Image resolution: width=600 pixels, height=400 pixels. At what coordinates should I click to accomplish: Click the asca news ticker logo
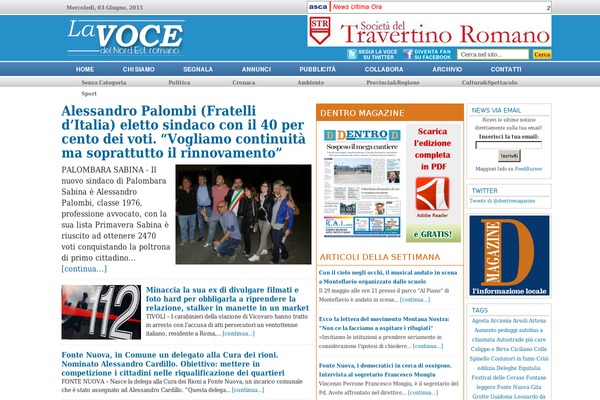(318, 7)
